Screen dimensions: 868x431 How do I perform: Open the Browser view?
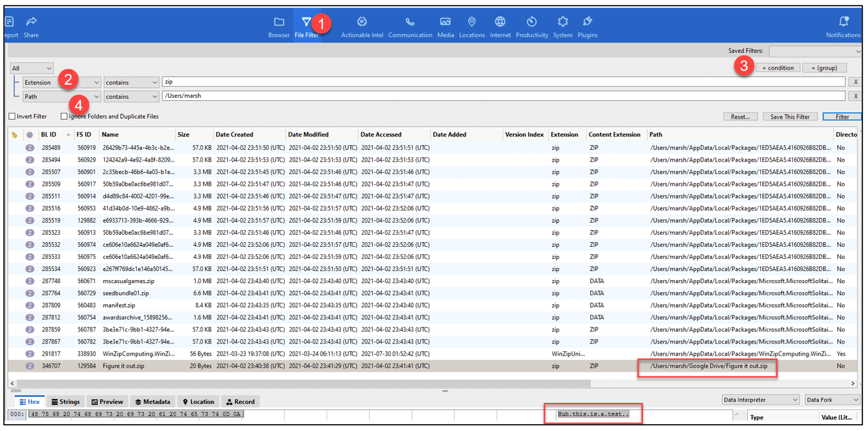pyautogui.click(x=279, y=27)
